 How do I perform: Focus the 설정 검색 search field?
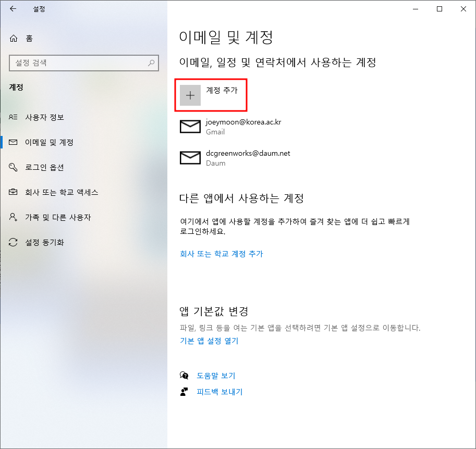[x=84, y=63]
